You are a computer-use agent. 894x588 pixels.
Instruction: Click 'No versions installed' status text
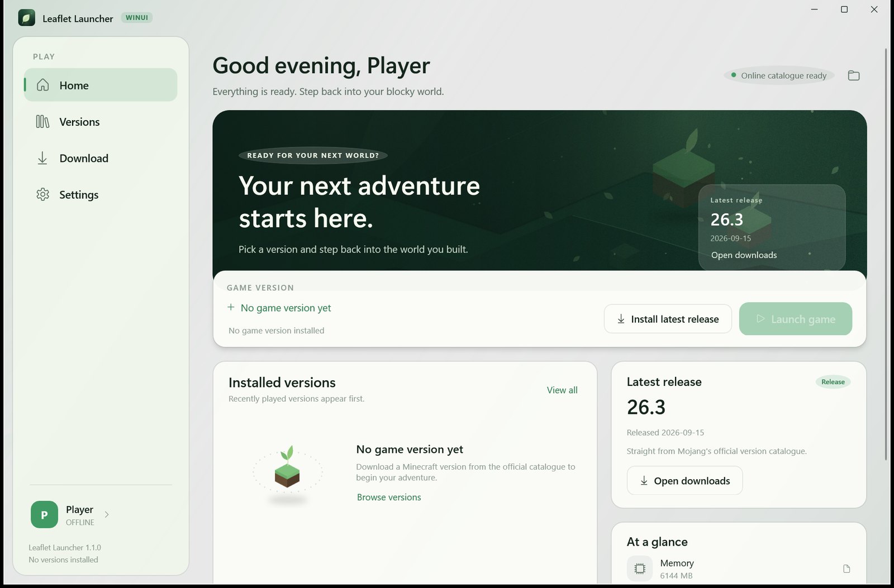(x=63, y=560)
